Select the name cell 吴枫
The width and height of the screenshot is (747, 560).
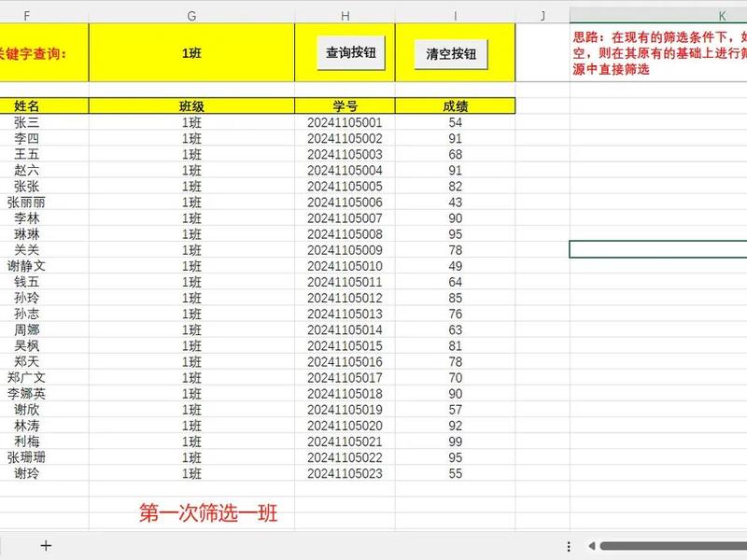click(44, 345)
